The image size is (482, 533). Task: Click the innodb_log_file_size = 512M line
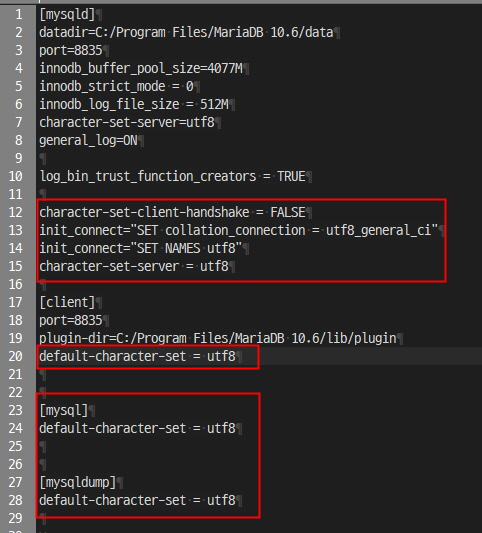coord(134,105)
